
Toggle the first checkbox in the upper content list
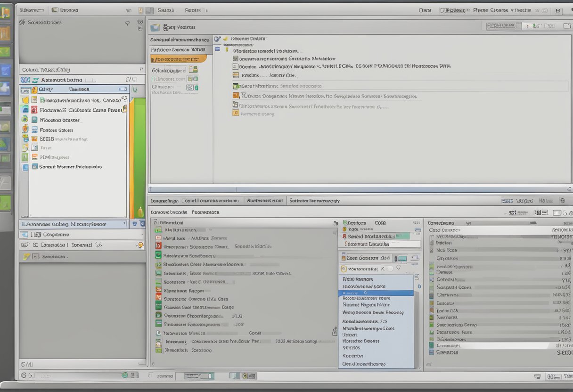[236, 59]
